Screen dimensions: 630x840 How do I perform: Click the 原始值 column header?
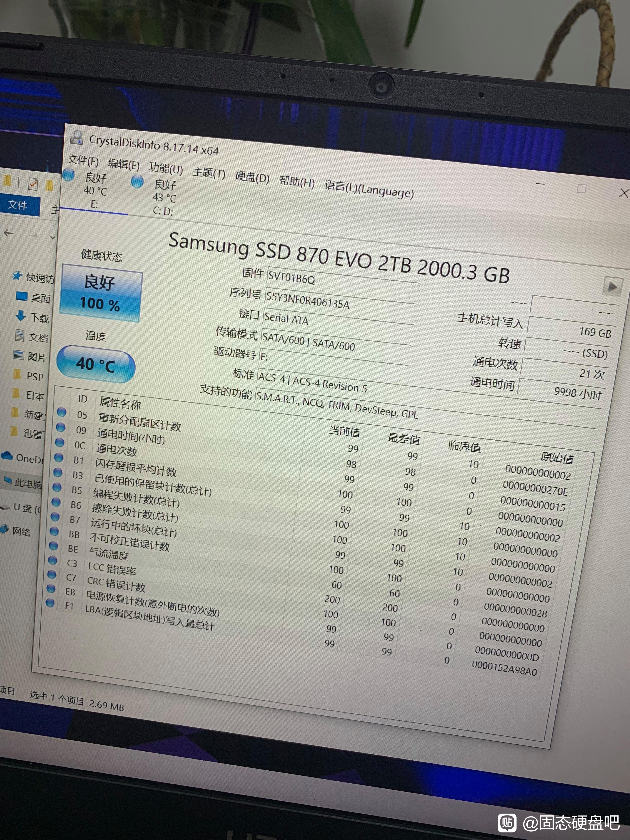(557, 457)
